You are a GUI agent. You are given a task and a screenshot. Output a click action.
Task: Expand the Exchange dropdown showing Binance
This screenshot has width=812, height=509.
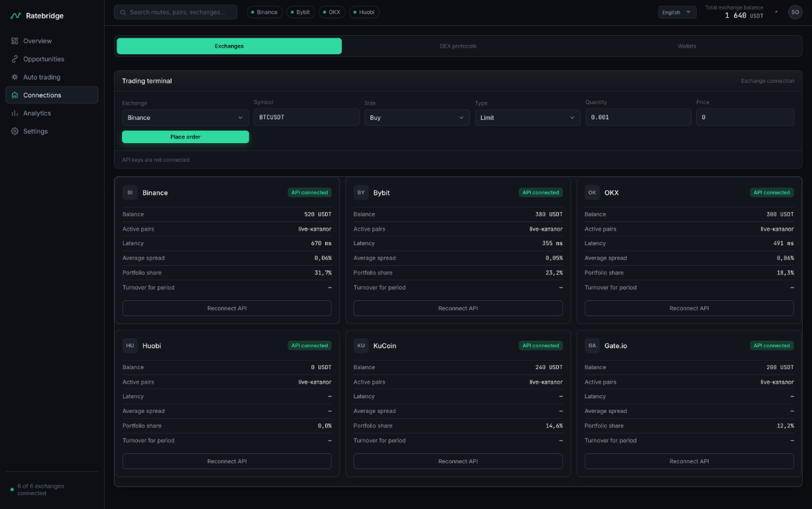(185, 117)
